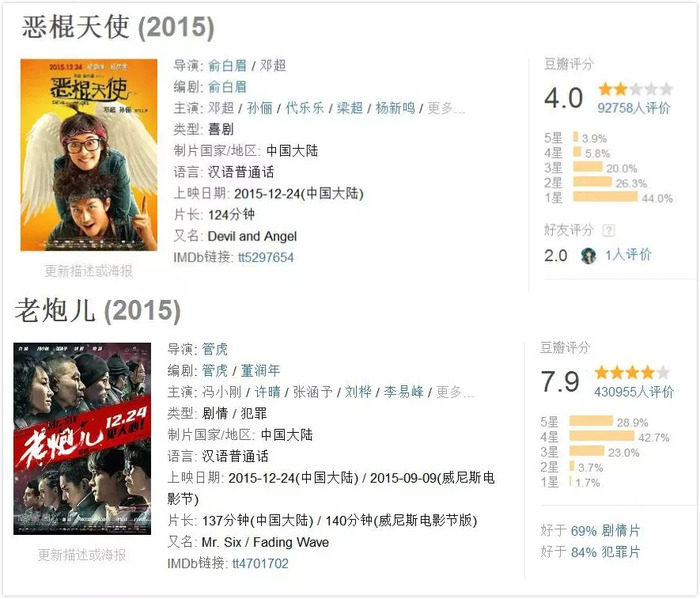The image size is (700, 599).
Task: Open director 管虎's page in 导演 row
Action: (214, 349)
